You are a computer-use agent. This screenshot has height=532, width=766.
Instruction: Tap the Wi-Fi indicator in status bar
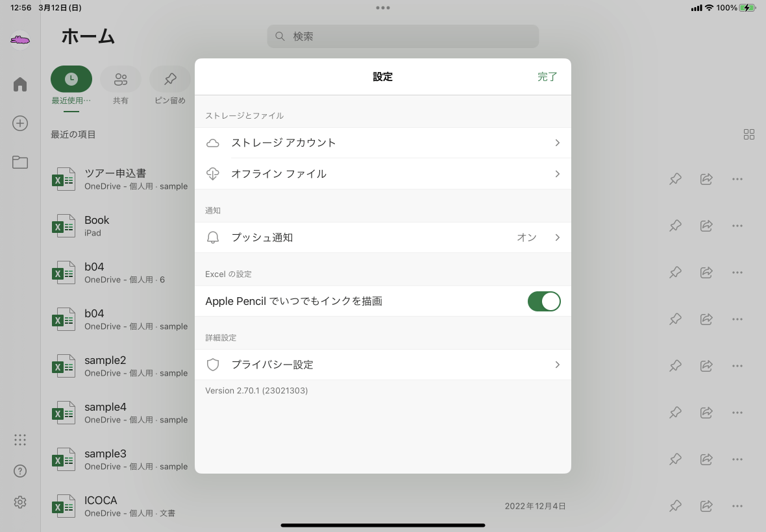(x=709, y=8)
